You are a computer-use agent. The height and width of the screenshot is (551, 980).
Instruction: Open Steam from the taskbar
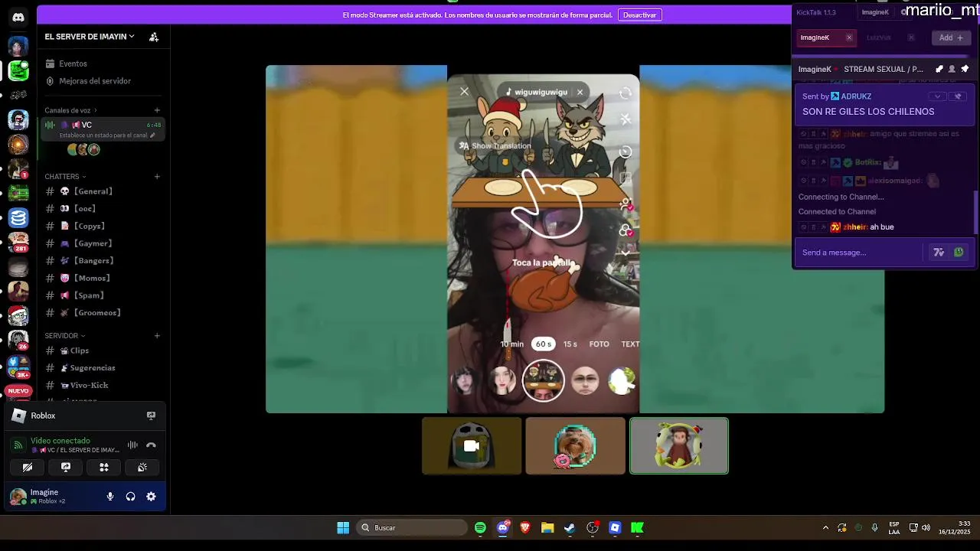570,528
